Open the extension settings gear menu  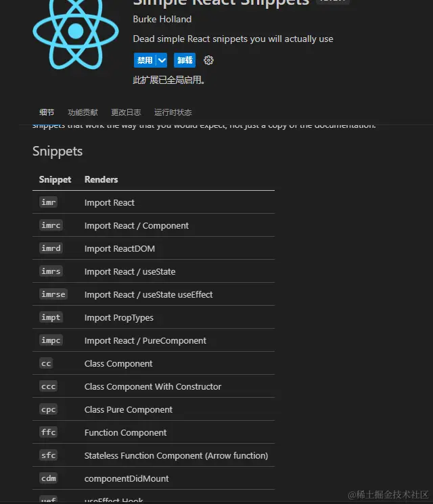[208, 60]
